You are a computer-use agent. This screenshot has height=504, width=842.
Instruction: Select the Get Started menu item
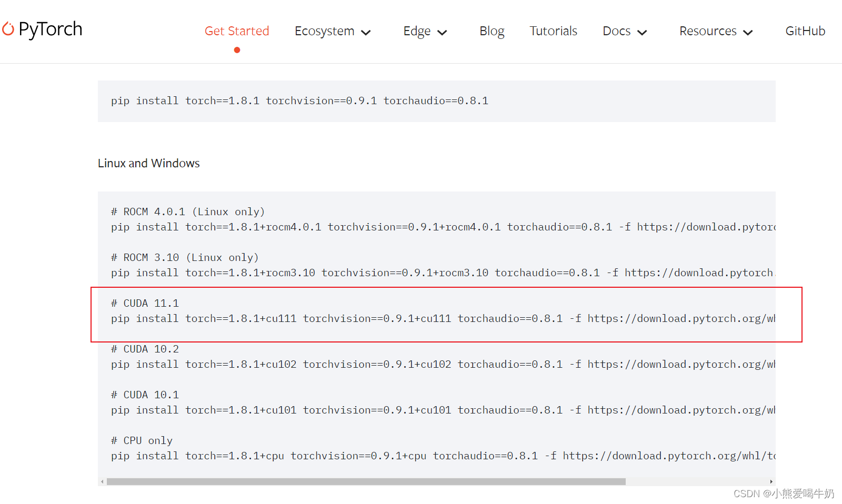pyautogui.click(x=237, y=31)
